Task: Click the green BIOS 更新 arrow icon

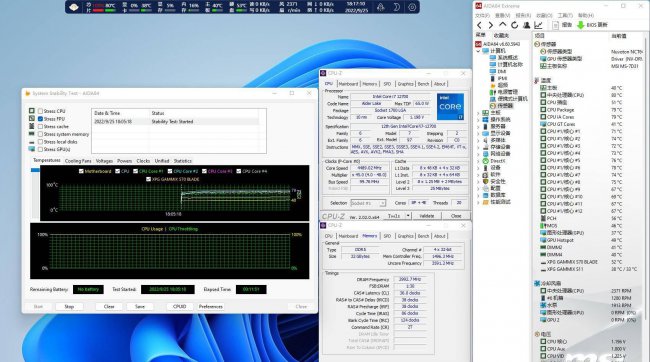Action: (581, 25)
